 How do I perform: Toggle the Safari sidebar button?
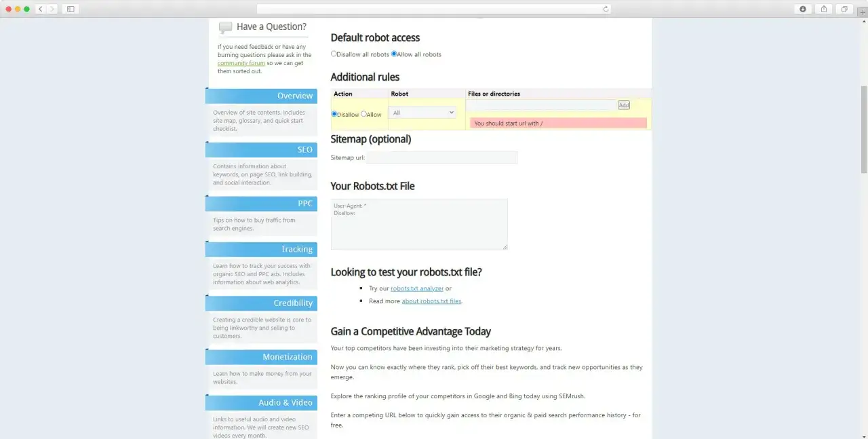pyautogui.click(x=71, y=9)
